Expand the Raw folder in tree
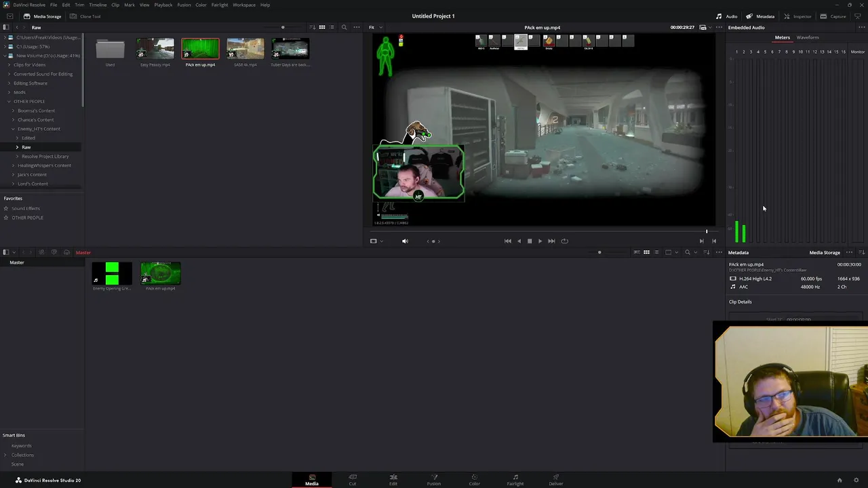The image size is (868, 488). (18, 147)
